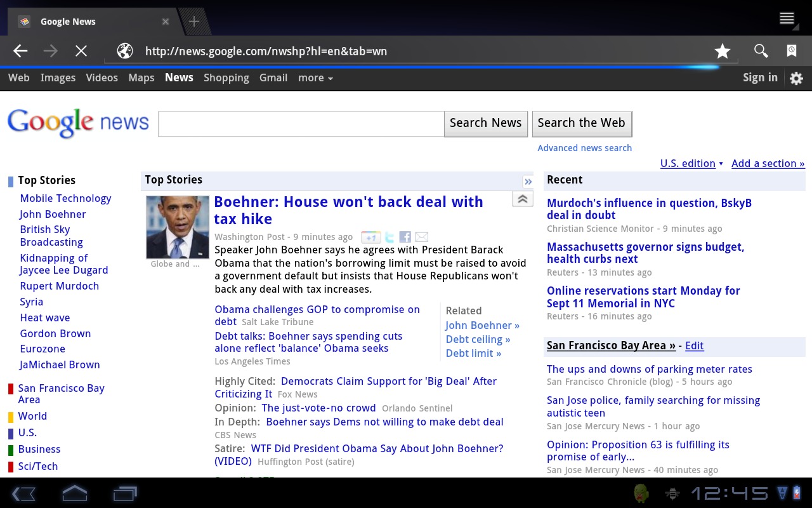Tap the globe site icon in address bar

[x=125, y=51]
